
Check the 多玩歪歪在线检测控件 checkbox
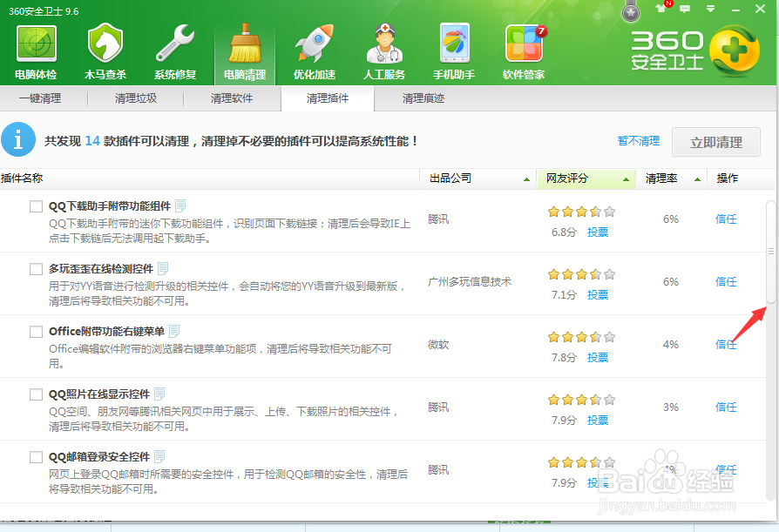[x=36, y=269]
